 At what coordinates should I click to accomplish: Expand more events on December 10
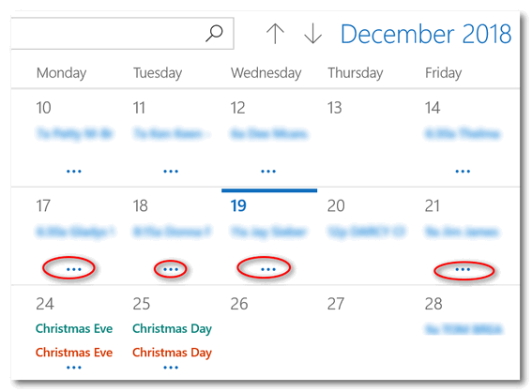(74, 172)
